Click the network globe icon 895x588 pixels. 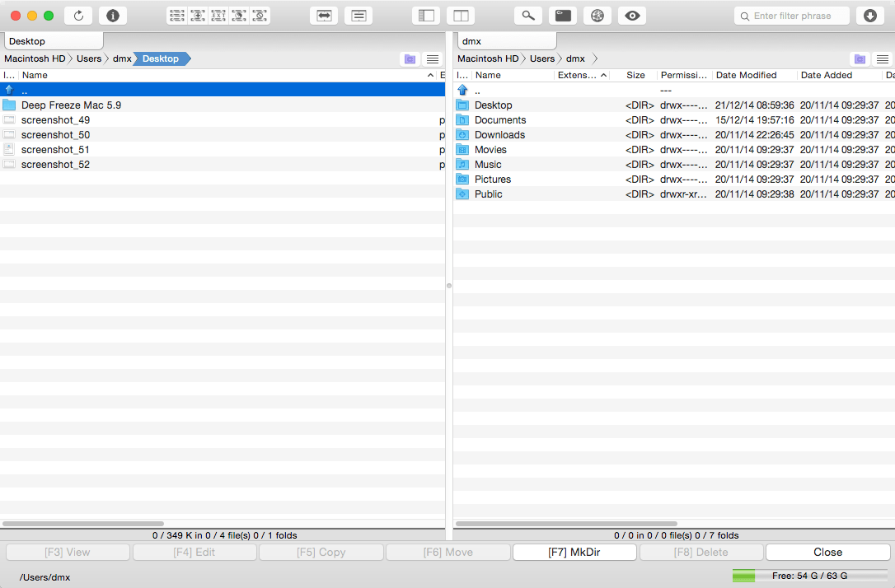pos(597,16)
